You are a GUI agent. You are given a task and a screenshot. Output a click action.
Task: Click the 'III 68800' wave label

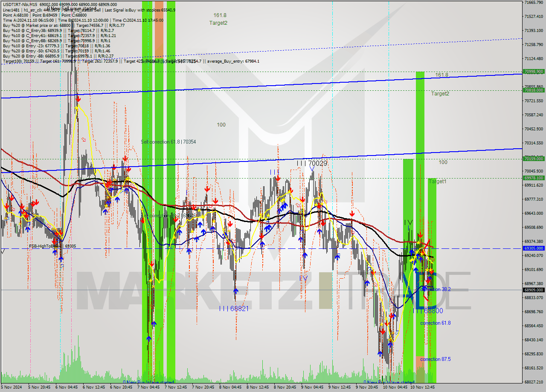[x=428, y=311]
